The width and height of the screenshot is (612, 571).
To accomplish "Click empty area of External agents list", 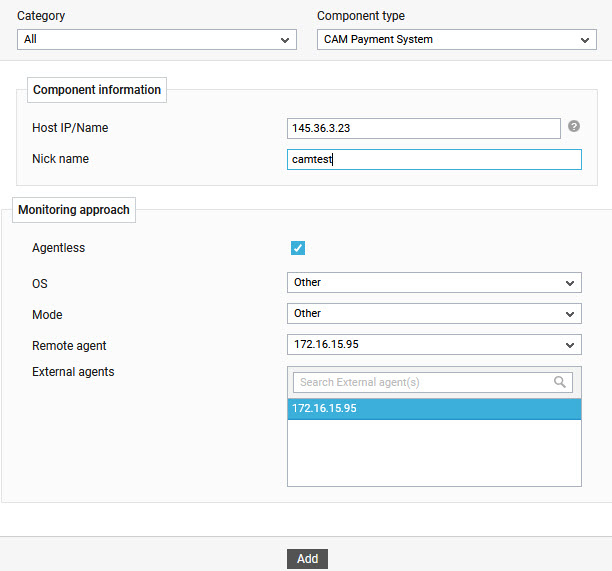I will pyautogui.click(x=434, y=453).
